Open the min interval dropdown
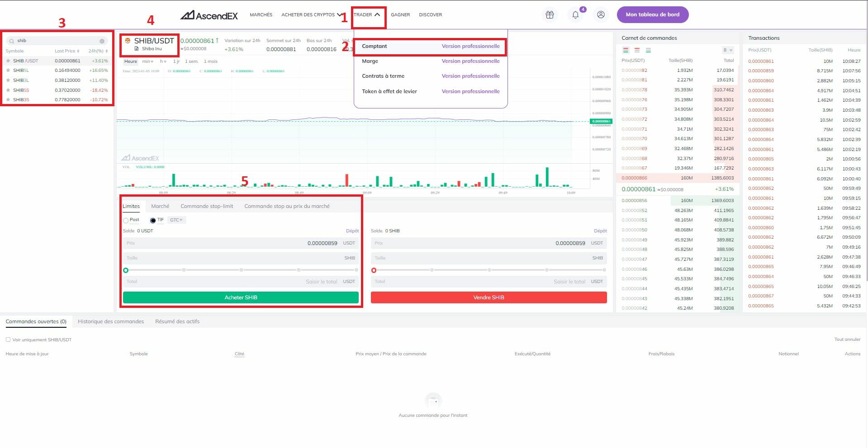 [147, 61]
